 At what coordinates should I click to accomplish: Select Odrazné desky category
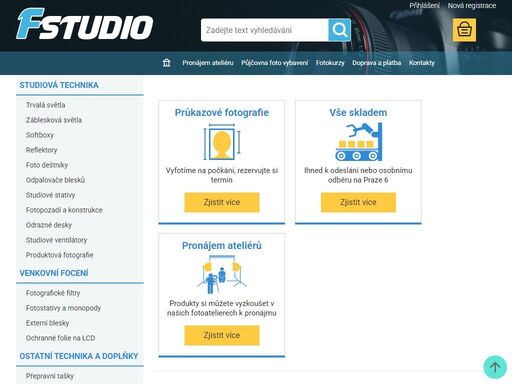[x=49, y=225]
